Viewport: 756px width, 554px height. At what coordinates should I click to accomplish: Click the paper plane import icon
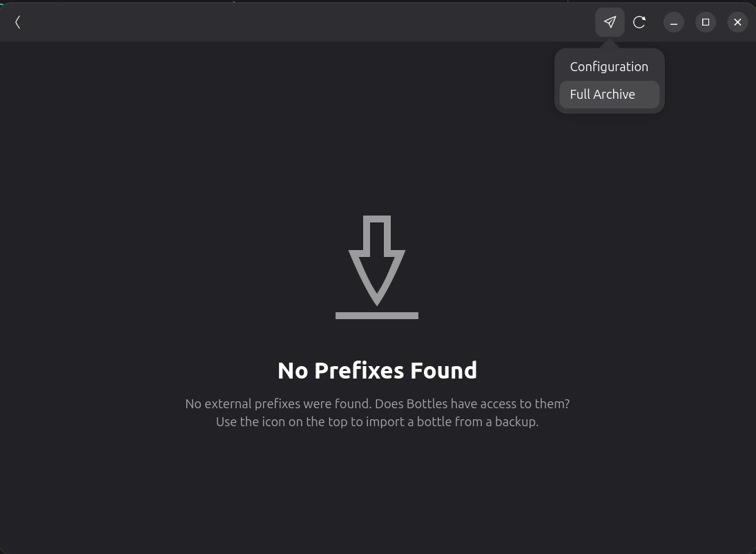coord(610,22)
